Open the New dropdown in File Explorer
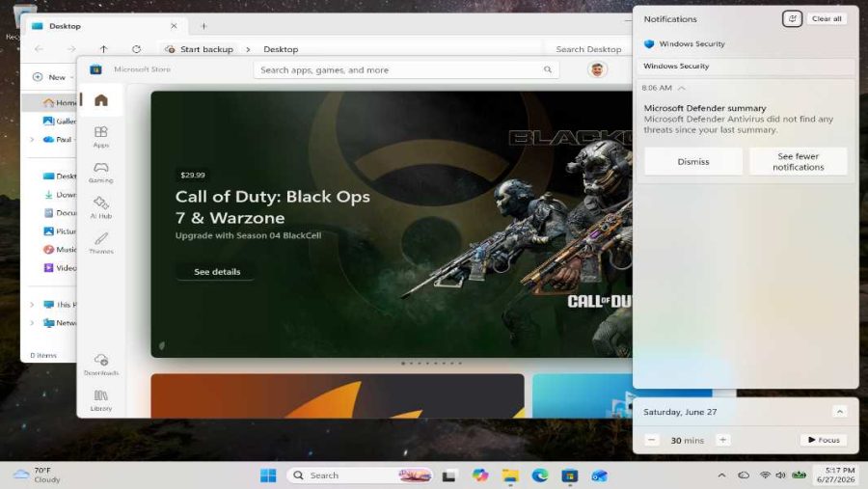The height and width of the screenshot is (489, 868). pyautogui.click(x=54, y=77)
